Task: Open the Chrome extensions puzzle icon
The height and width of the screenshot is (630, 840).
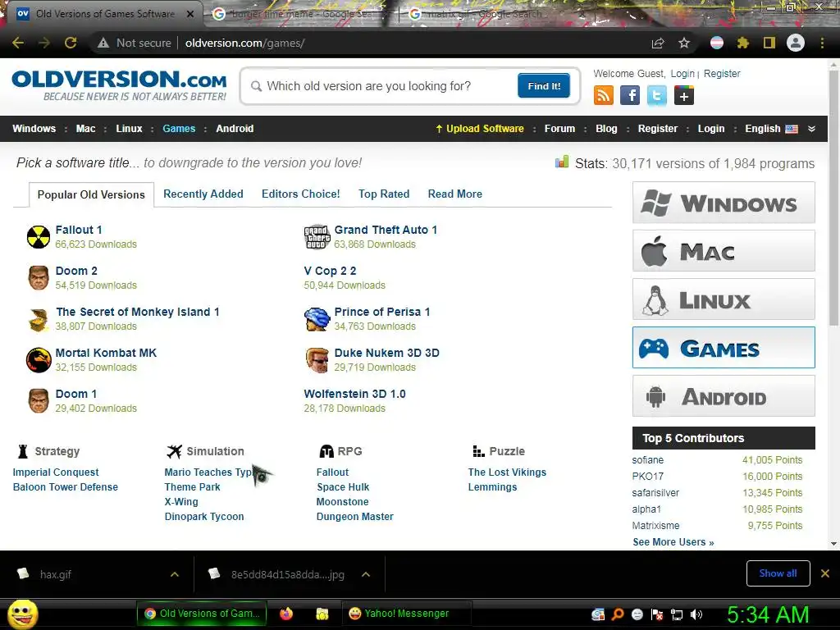Action: 742,43
